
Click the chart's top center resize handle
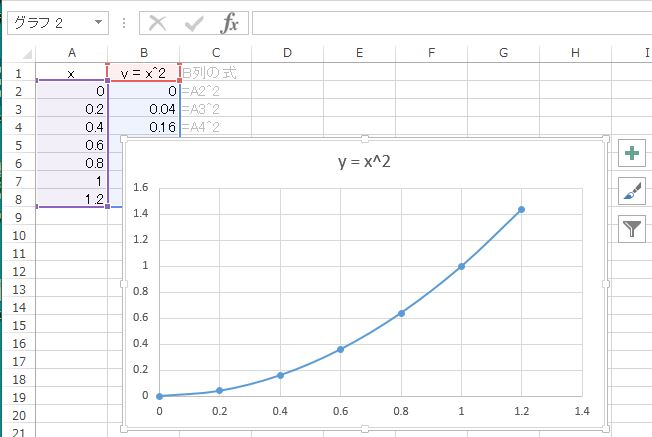[365, 139]
